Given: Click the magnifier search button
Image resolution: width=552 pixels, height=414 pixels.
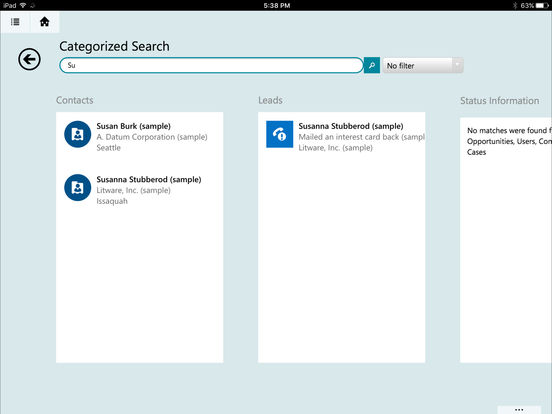Looking at the screenshot, I should 372,65.
